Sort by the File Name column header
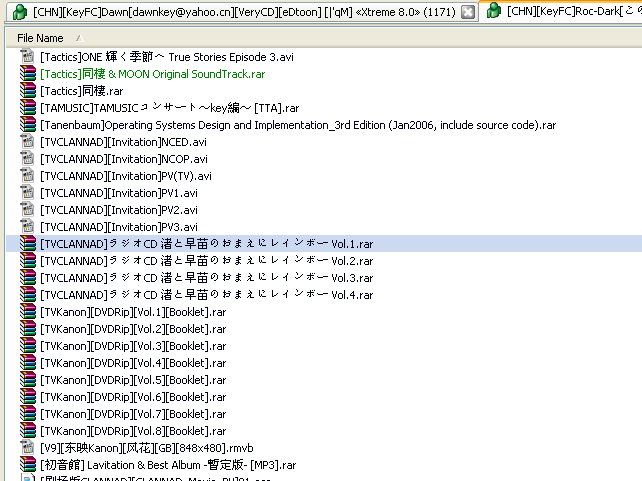 pos(40,38)
